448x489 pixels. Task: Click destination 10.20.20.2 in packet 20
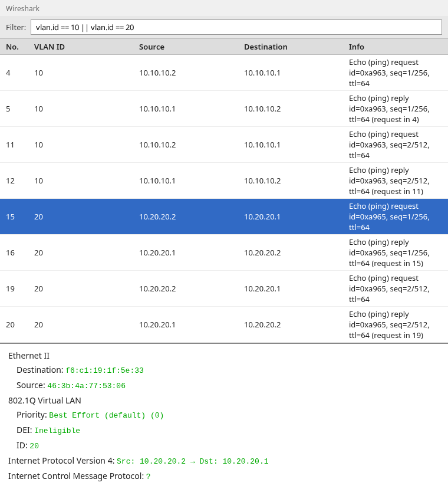262,325
